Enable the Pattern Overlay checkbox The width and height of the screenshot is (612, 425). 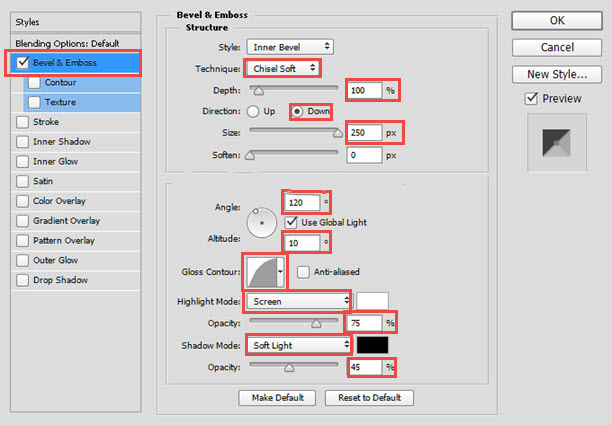tap(23, 240)
